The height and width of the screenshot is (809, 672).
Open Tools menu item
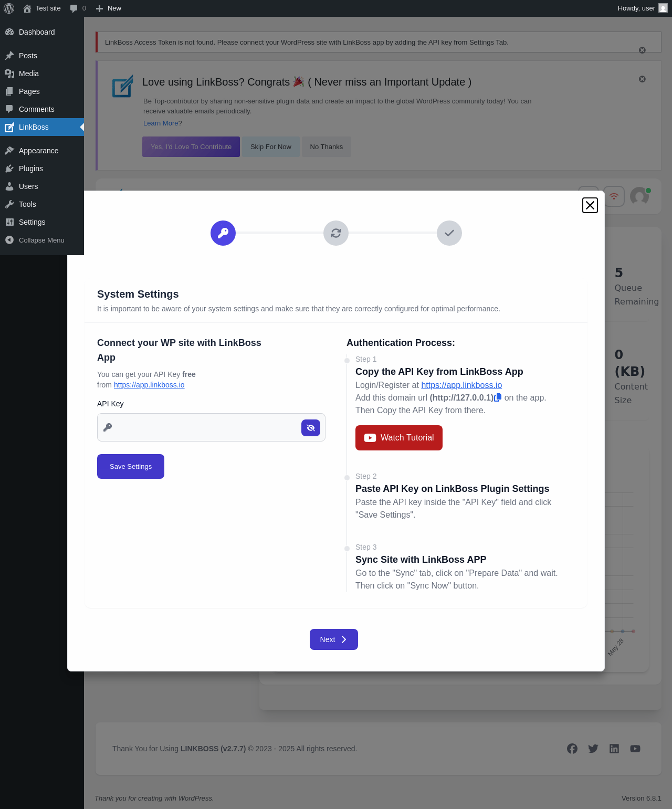[42, 204]
